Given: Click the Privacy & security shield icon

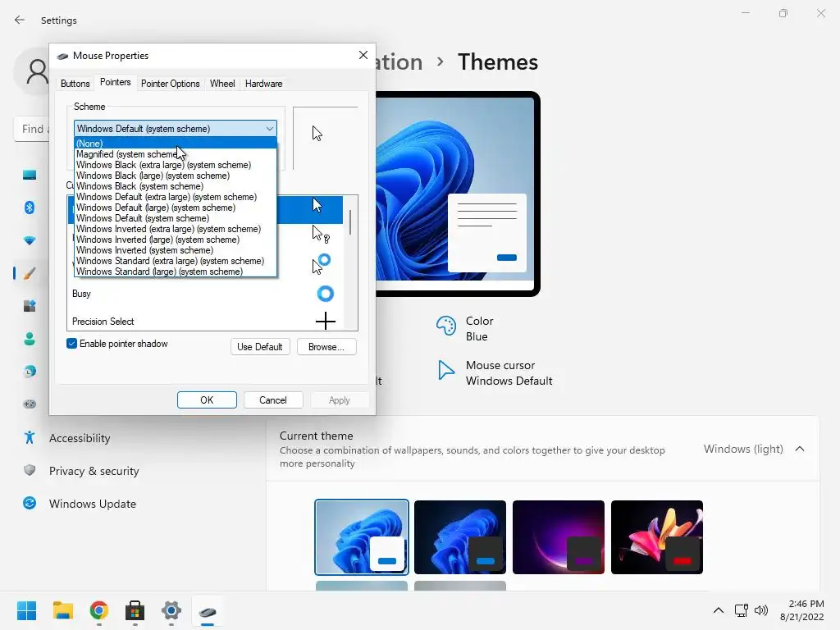Looking at the screenshot, I should click(30, 470).
